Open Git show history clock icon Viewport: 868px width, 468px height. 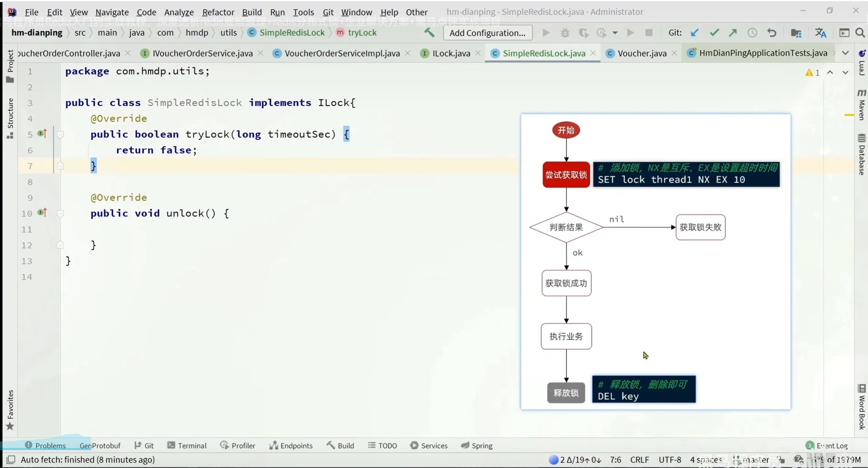(x=752, y=33)
